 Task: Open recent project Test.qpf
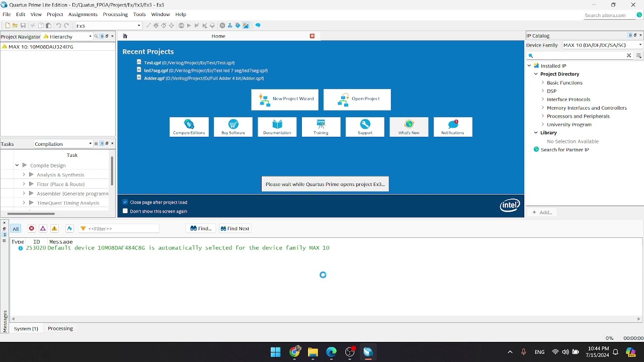[189, 63]
